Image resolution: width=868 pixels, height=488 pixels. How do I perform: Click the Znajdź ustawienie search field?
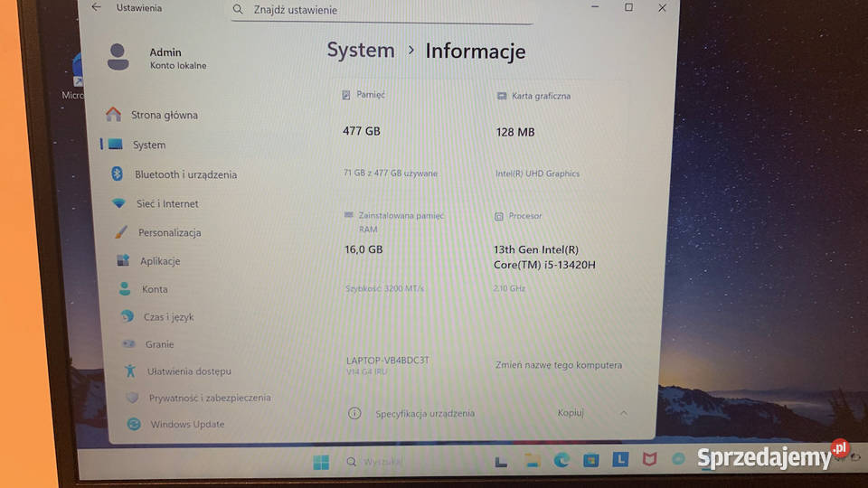(x=382, y=11)
